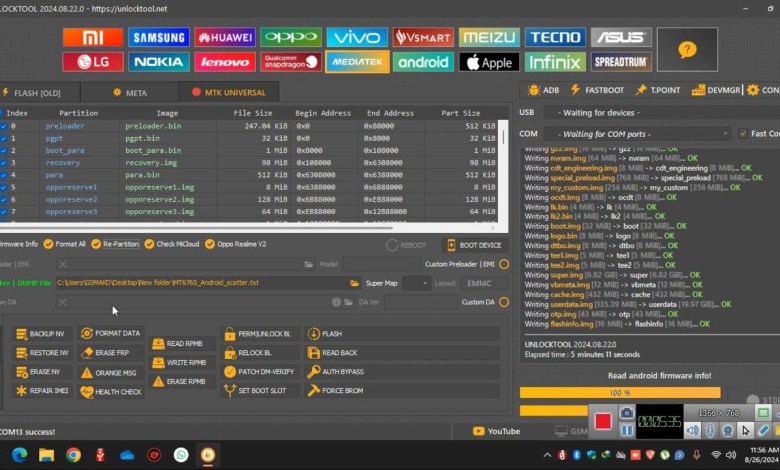780x470 pixels.
Task: Open the FLASH [OLD] tab
Action: click(36, 93)
